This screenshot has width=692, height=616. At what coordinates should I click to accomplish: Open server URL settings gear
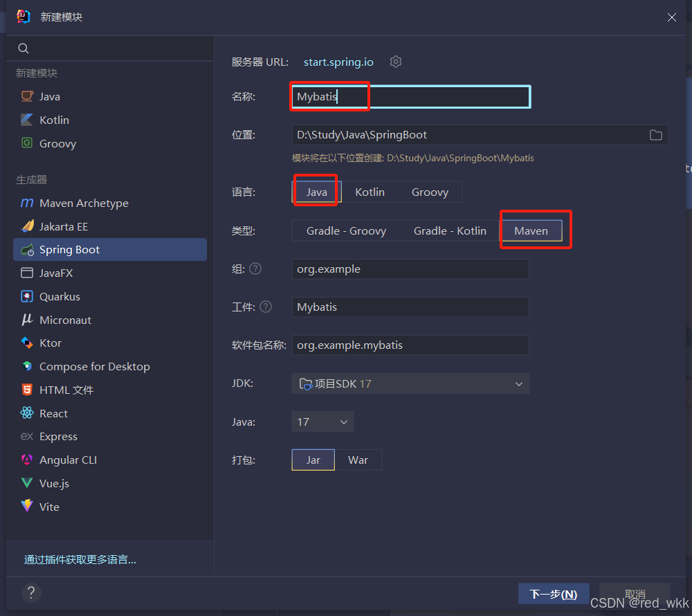coord(396,62)
